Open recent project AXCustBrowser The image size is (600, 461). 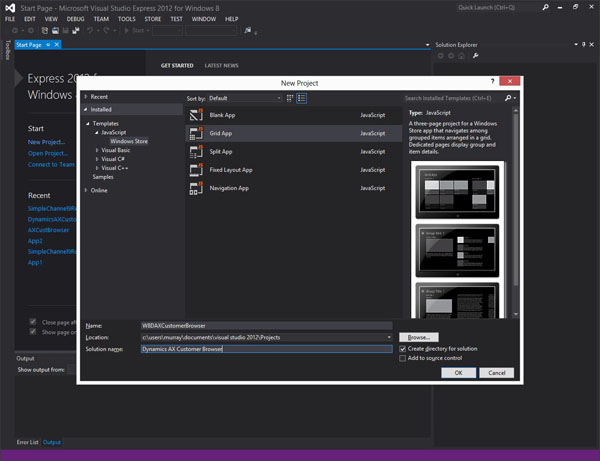pyautogui.click(x=49, y=230)
